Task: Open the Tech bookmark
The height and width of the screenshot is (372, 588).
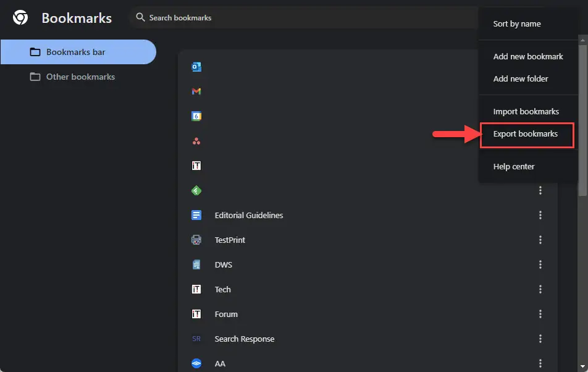Action: tap(222, 289)
